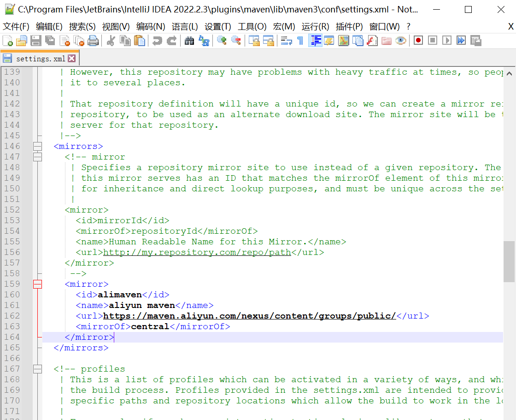The image size is (516, 420).
Task: Open the Document Map icon
Action: coord(344,41)
